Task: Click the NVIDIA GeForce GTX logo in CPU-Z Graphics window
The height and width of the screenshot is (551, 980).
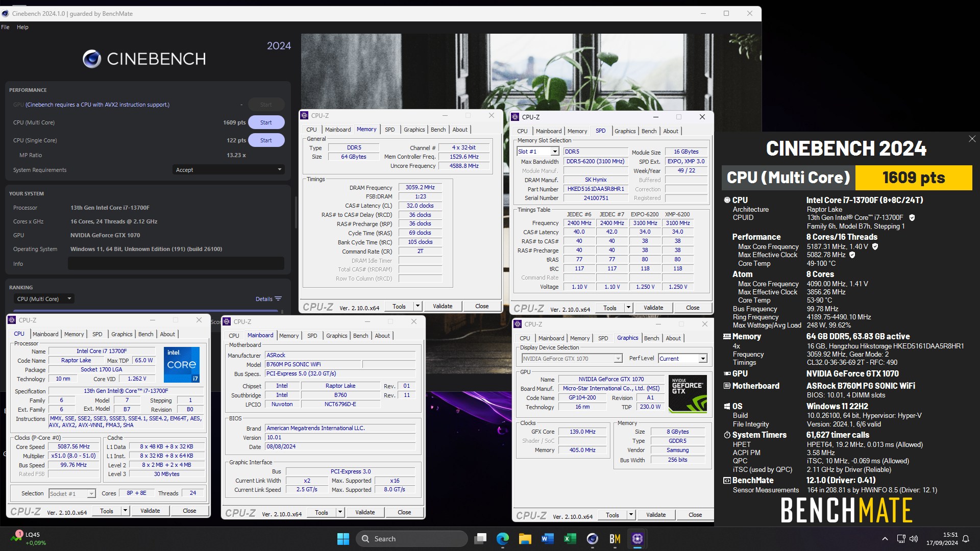Action: 688,393
